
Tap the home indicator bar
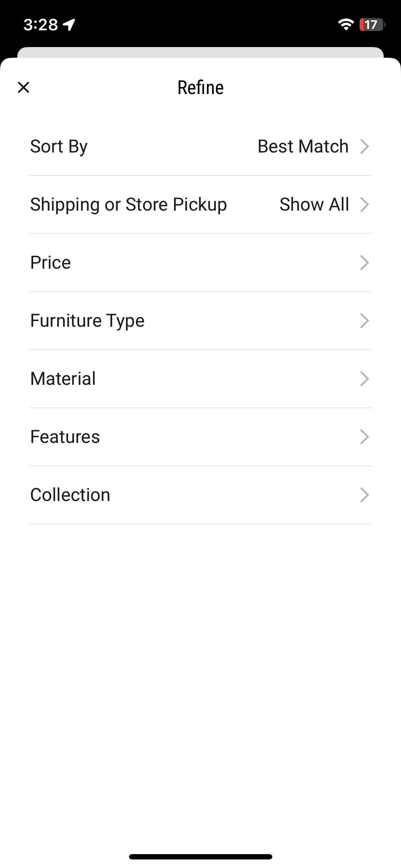(x=200, y=857)
